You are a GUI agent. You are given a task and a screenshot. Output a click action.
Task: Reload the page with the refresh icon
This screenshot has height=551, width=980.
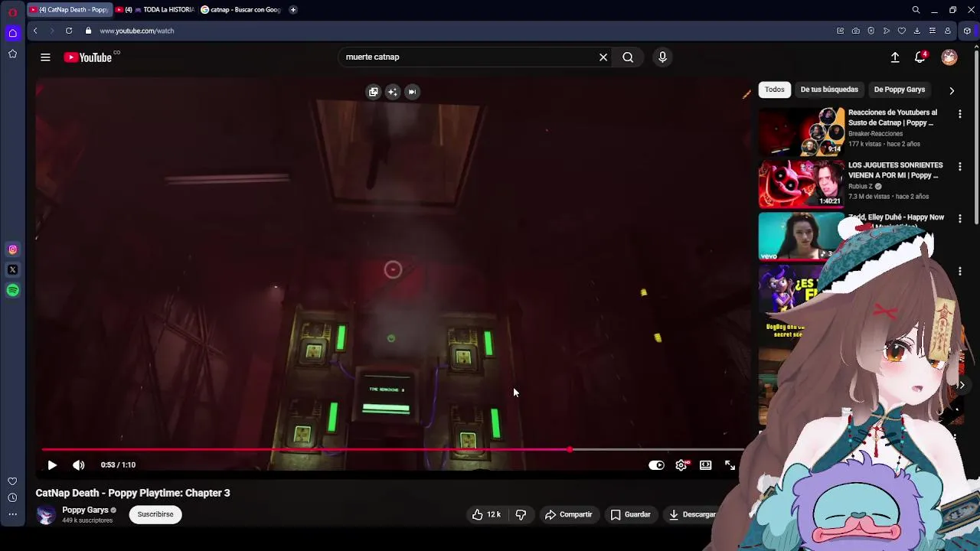click(x=69, y=31)
